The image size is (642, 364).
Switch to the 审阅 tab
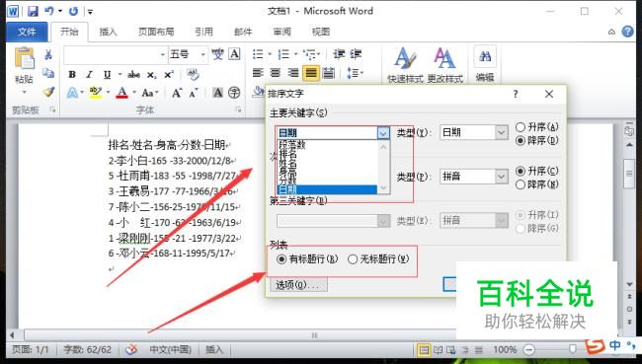pyautogui.click(x=282, y=32)
